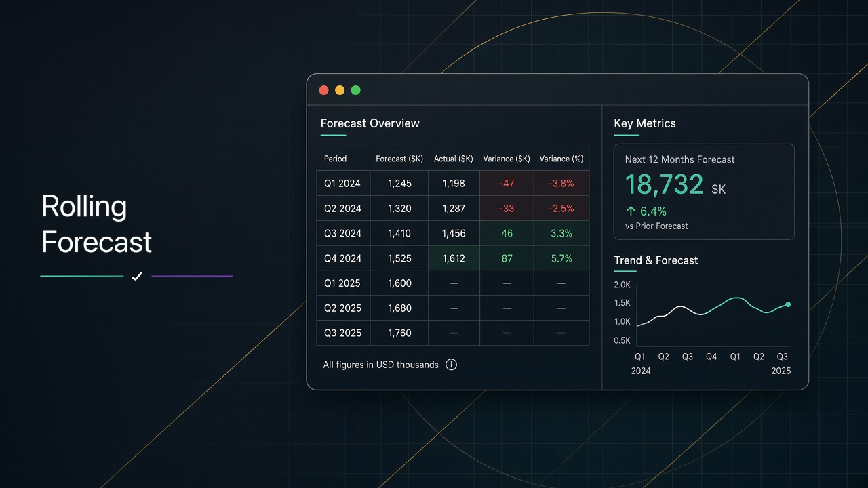Image resolution: width=868 pixels, height=488 pixels.
Task: Click the Variance ($K) column header
Action: pyautogui.click(x=507, y=159)
